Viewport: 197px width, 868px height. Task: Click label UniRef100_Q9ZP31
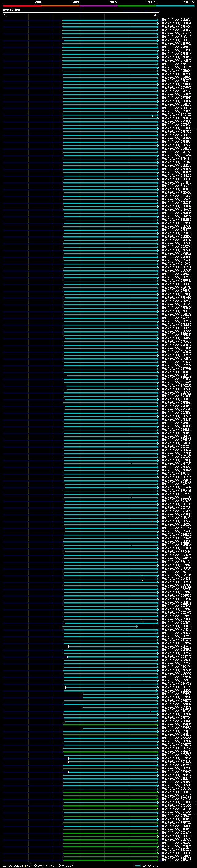176,125
